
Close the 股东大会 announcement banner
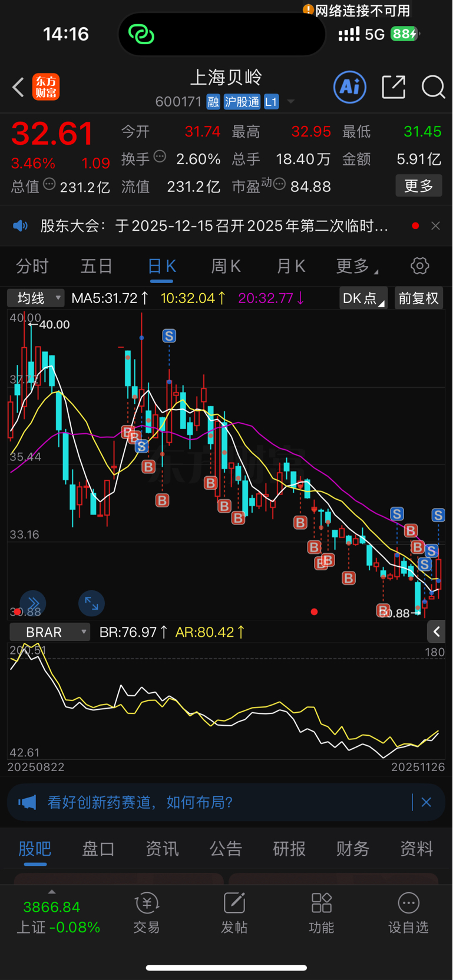pos(435,226)
